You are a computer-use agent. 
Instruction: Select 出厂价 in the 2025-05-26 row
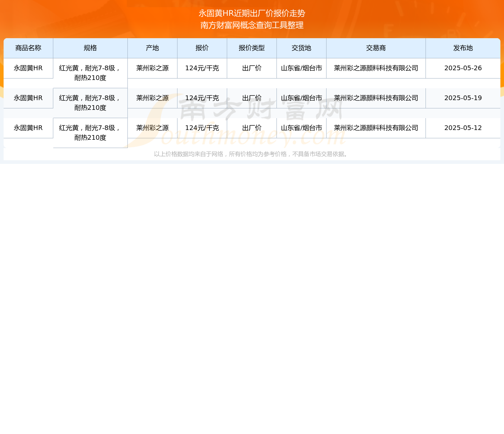click(x=252, y=68)
